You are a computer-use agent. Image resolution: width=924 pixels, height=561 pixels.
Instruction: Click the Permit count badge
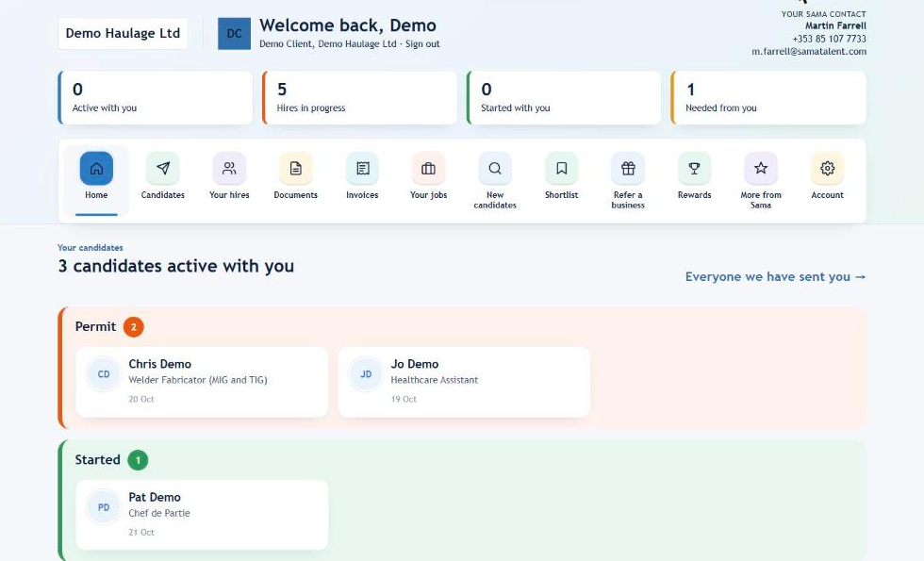[x=134, y=327]
